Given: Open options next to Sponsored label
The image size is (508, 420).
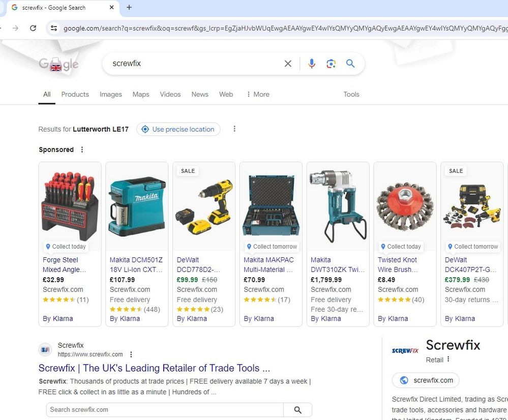Looking at the screenshot, I should click(82, 149).
